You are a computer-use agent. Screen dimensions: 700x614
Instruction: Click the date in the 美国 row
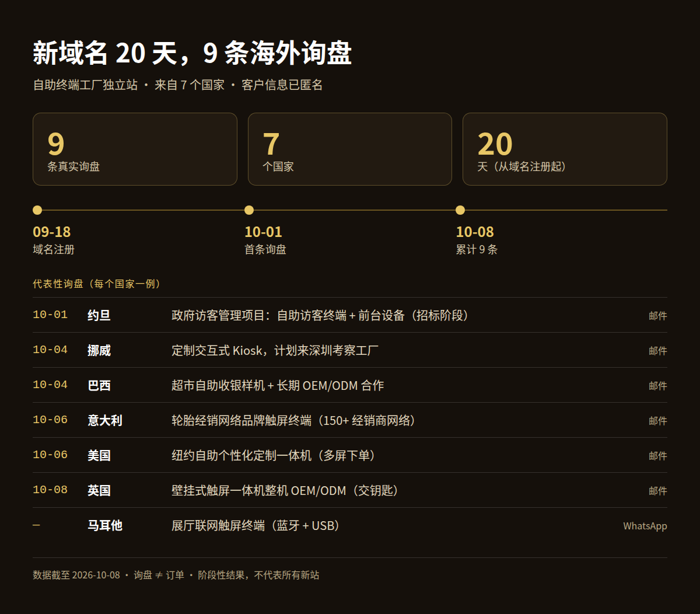click(x=50, y=455)
